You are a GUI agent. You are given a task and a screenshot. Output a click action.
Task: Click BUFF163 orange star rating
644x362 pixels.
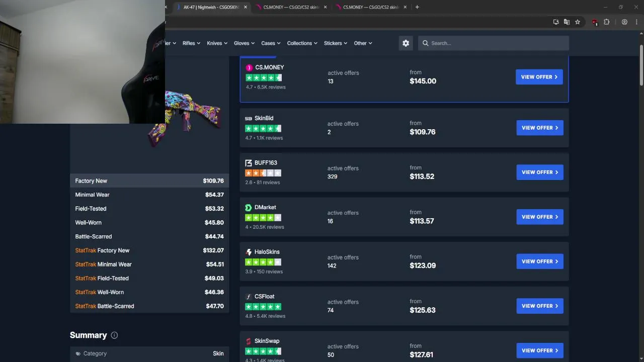(263, 173)
